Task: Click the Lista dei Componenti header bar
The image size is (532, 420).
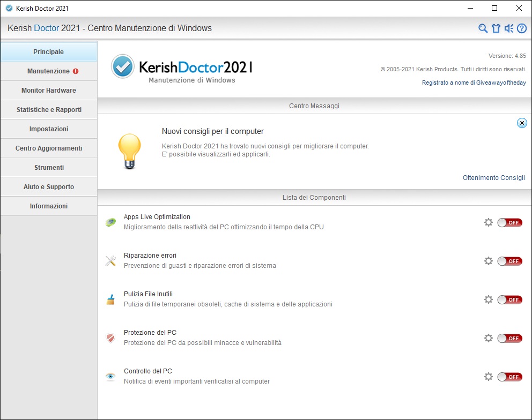Action: pyautogui.click(x=314, y=197)
